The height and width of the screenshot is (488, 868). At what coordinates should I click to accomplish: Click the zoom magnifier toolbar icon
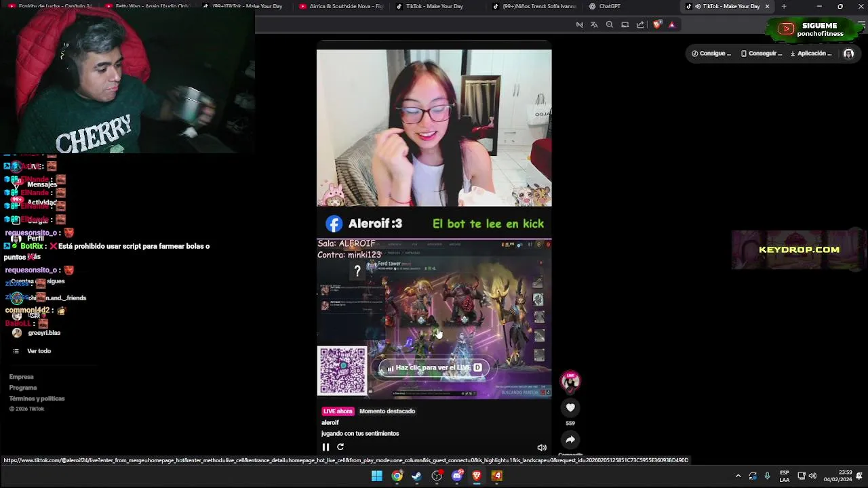click(x=610, y=24)
